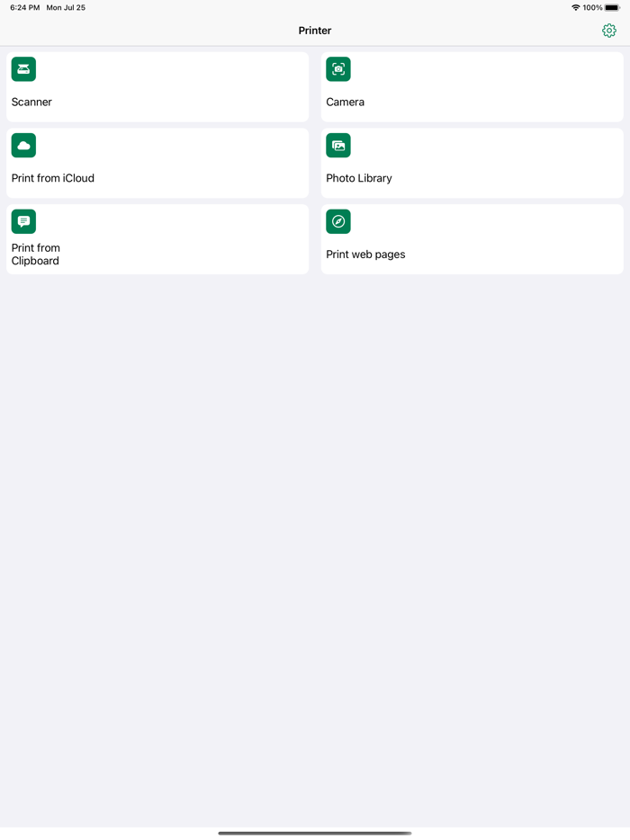Click the cloud icon for Print from iCloud
630x840 pixels.
coord(23,145)
